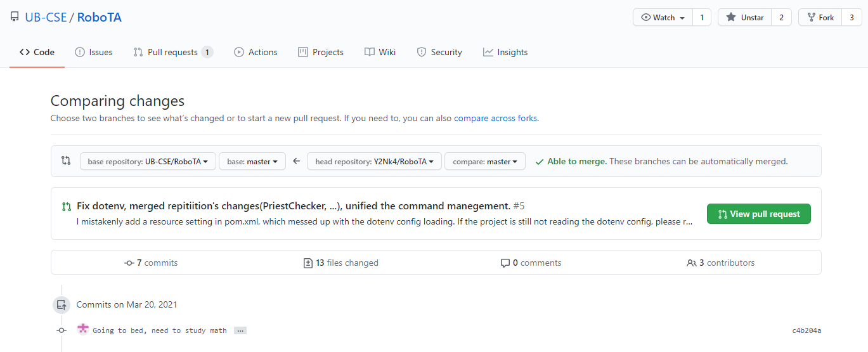The image size is (868, 352).
Task: Switch to the Code tab
Action: coord(37,52)
